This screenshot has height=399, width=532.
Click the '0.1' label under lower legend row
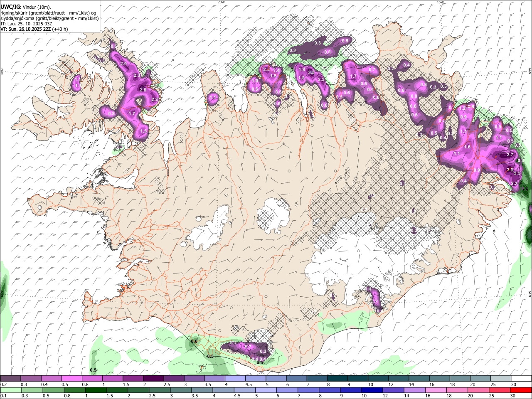click(3, 396)
